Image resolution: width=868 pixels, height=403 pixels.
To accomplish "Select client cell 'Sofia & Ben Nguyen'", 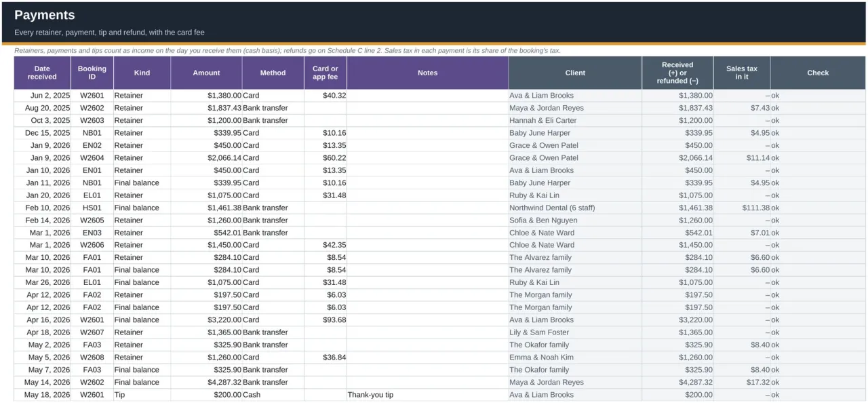I will coord(575,220).
